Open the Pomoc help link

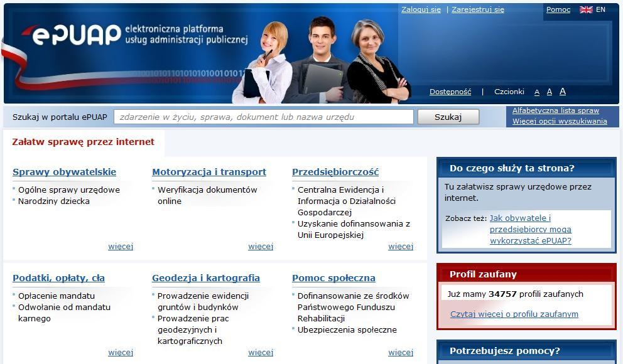[x=558, y=9]
